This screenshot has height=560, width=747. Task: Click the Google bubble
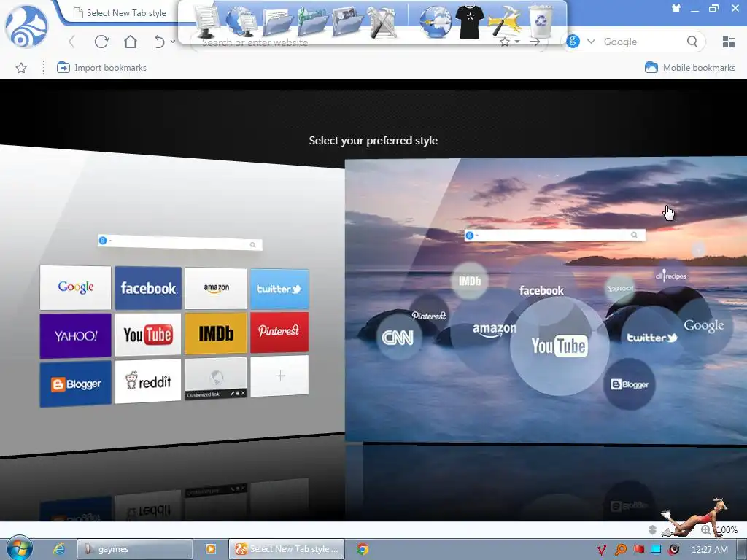tap(704, 326)
